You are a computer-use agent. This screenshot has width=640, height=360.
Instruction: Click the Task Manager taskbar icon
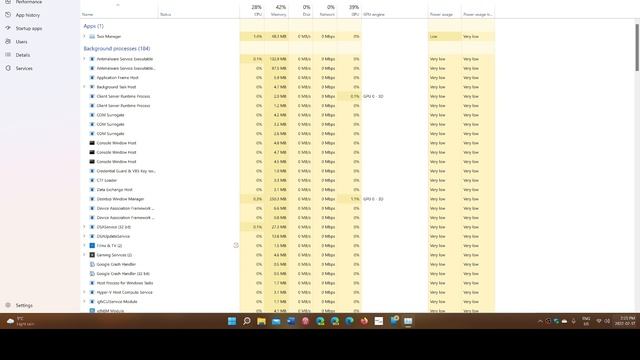click(408, 321)
